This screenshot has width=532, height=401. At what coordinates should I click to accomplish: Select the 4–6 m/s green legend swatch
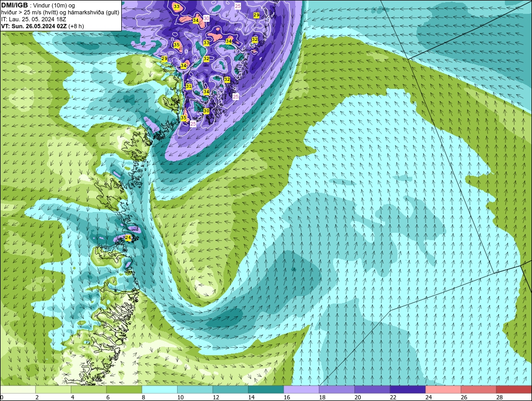pyautogui.click(x=88, y=389)
